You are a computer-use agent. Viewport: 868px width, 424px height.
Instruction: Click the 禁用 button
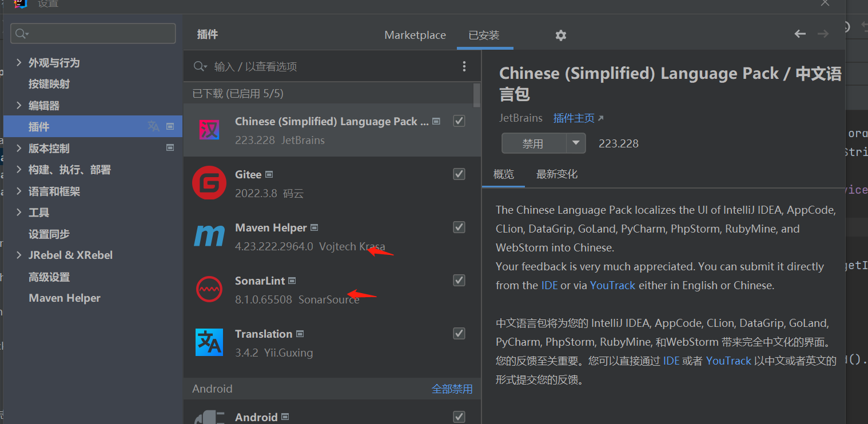tap(533, 143)
